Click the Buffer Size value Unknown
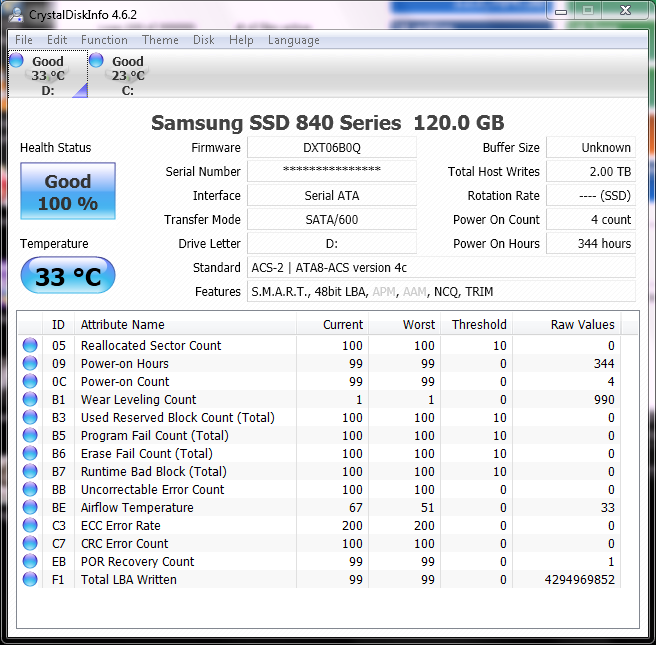Screen dimensions: 656x645 click(x=591, y=148)
